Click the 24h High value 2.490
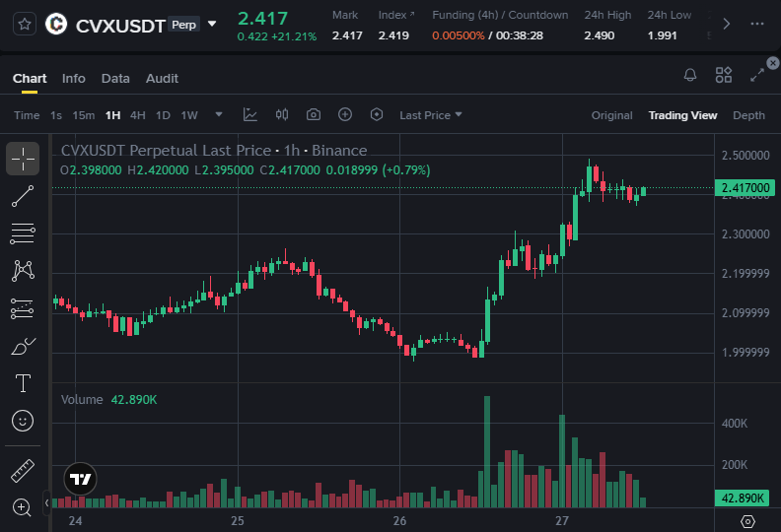The width and height of the screenshot is (781, 532). coord(600,35)
